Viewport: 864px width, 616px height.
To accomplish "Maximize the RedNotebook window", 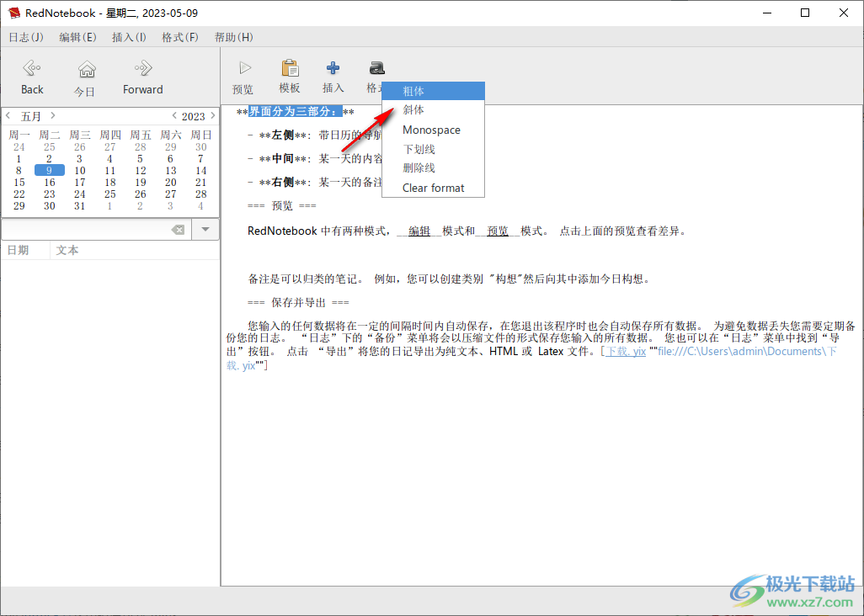I will (x=805, y=13).
